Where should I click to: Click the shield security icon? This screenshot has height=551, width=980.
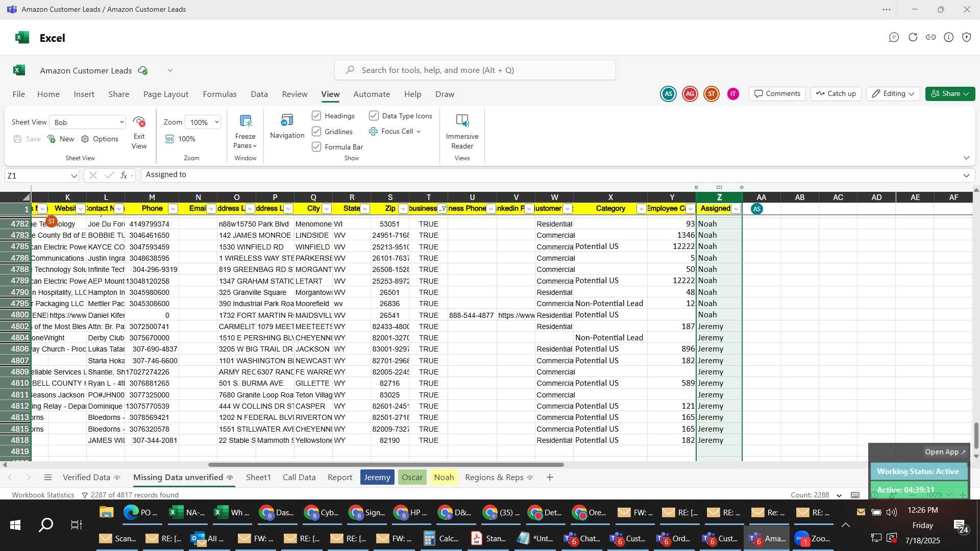(x=967, y=37)
